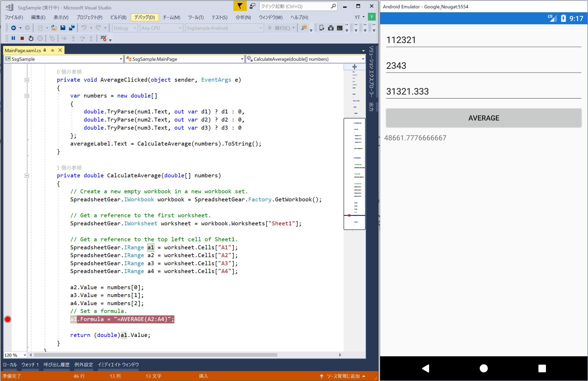Open the ソリューション エクスプローラー side tab
Viewport: 588px width, 381px height.
[x=372, y=71]
